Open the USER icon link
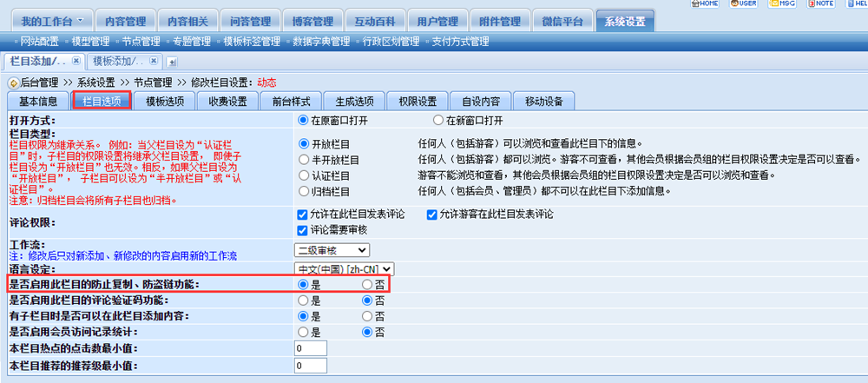868x383 pixels. coord(744,3)
